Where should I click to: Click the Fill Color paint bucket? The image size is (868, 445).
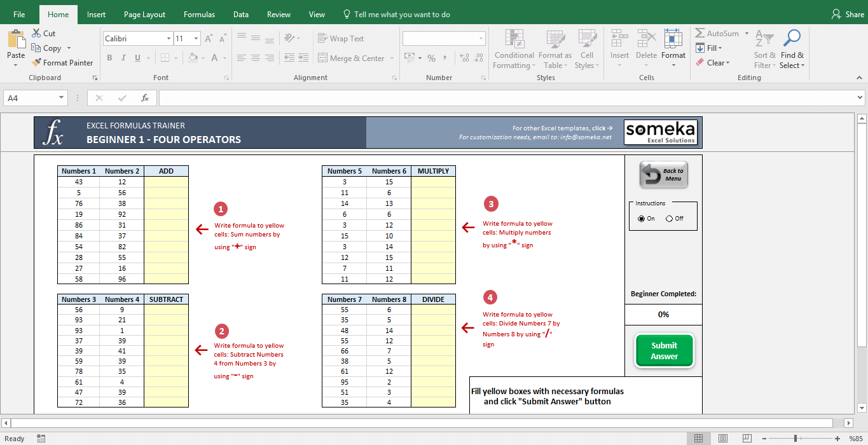coord(193,58)
